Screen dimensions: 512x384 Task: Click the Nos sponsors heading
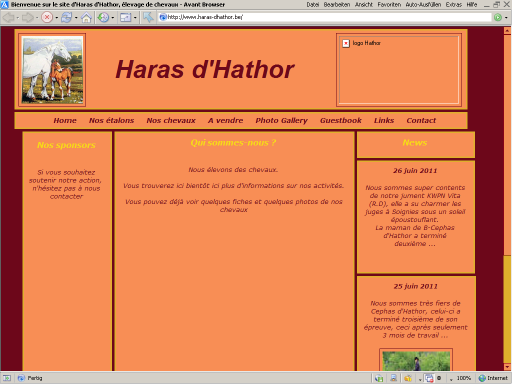coord(66,145)
